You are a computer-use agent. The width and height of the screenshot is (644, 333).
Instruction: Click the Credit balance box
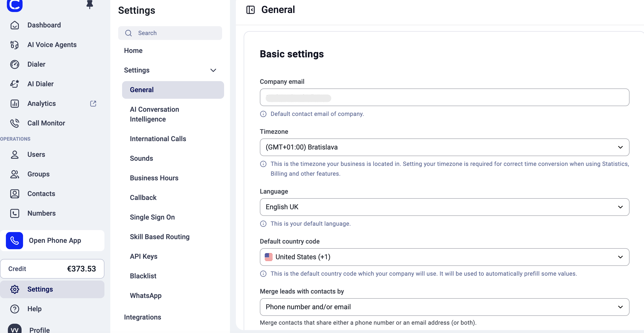click(52, 269)
